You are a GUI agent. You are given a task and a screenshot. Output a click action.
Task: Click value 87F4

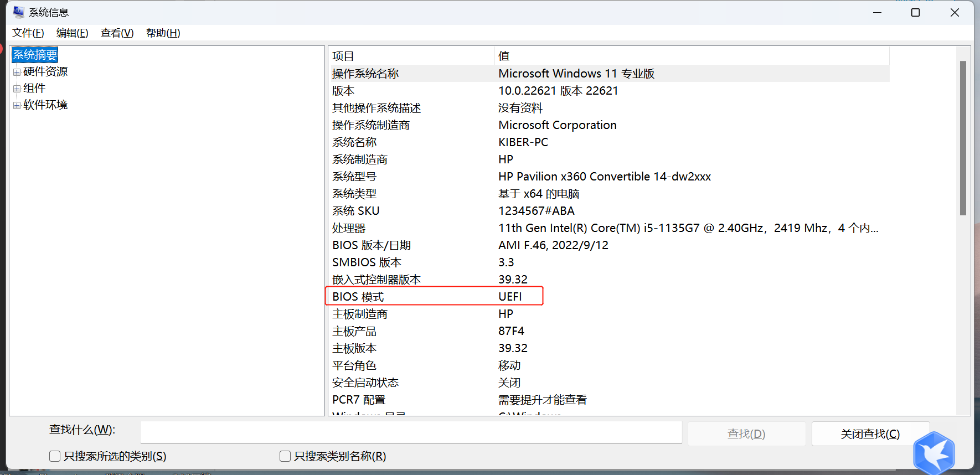coord(511,331)
